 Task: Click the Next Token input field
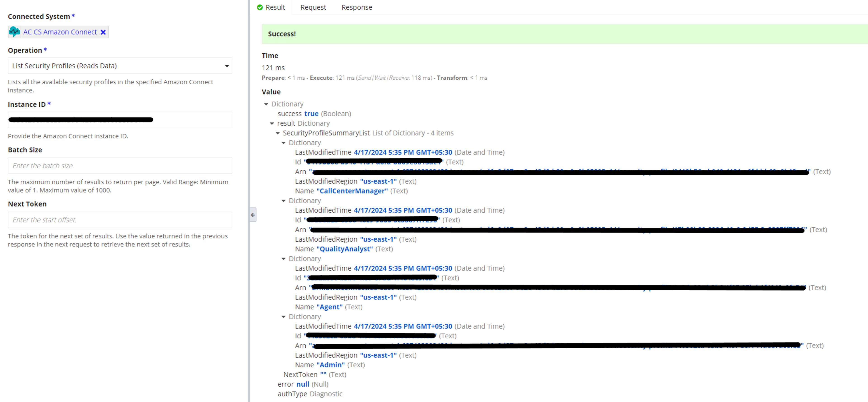(120, 220)
